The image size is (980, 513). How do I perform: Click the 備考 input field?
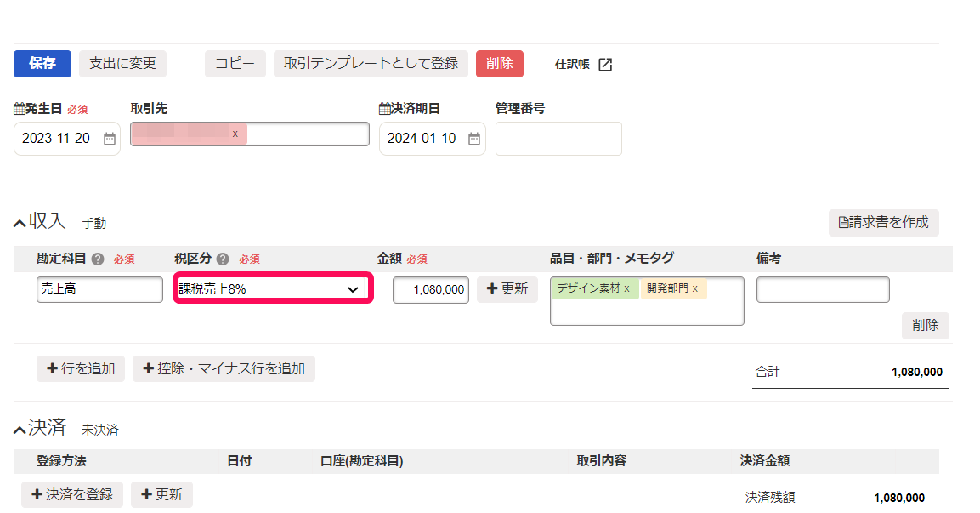[823, 289]
